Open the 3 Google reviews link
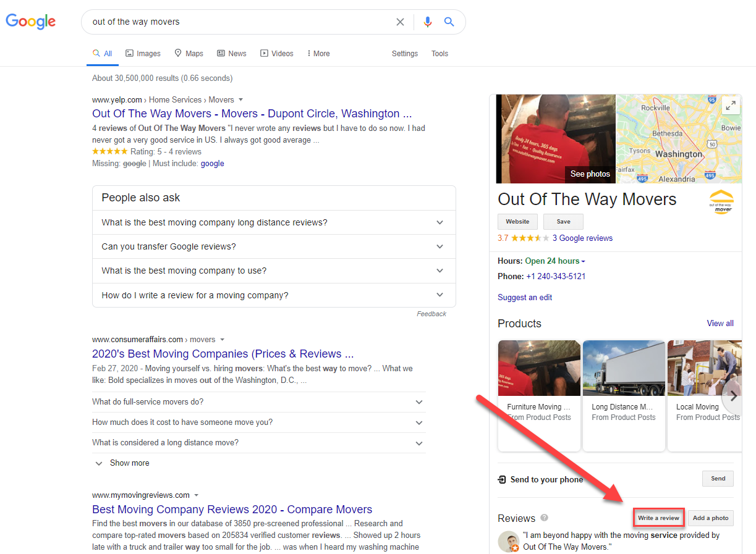Image resolution: width=756 pixels, height=554 pixels. coord(583,238)
